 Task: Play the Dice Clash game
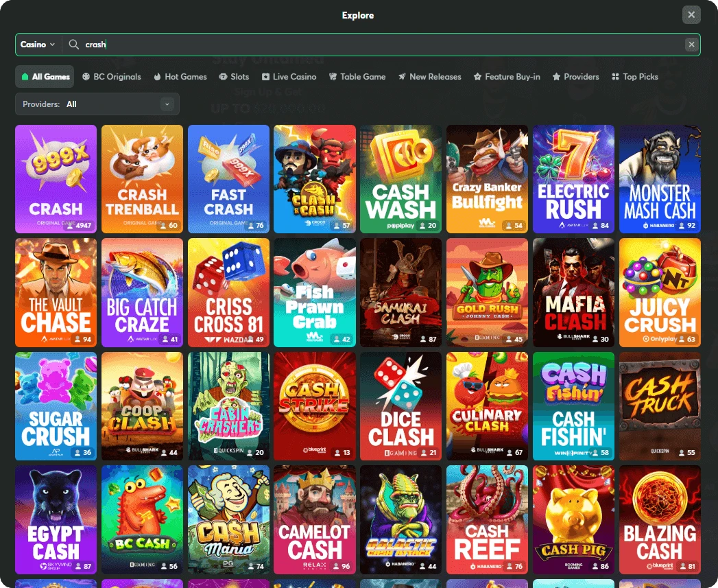(x=400, y=406)
